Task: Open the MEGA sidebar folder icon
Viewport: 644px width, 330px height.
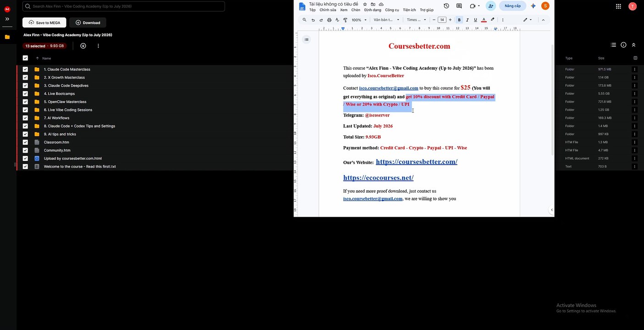Action: [7, 37]
